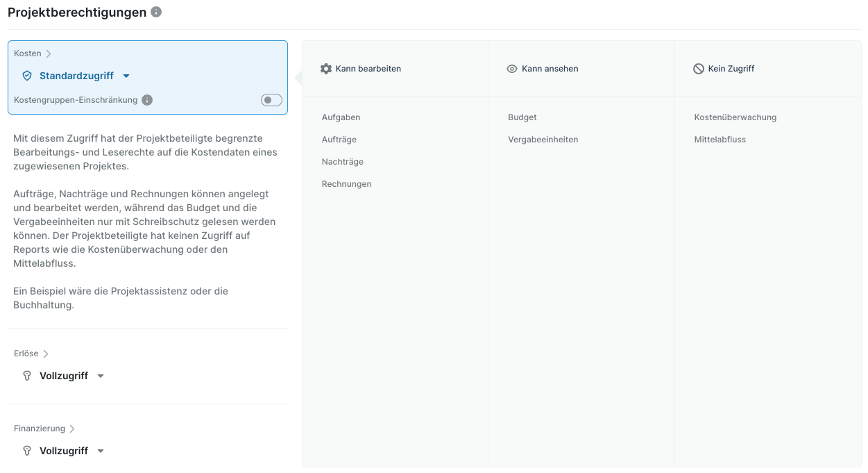Expand the Kosten section chevron
This screenshot has width=868, height=473.
[x=49, y=53]
